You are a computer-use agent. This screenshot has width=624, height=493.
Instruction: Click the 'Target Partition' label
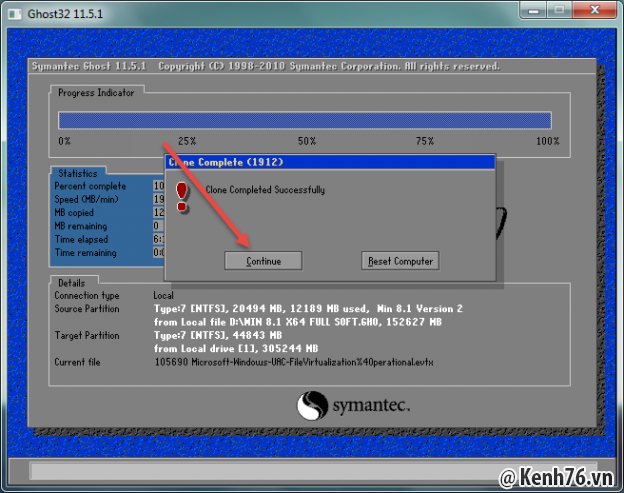coord(87,335)
